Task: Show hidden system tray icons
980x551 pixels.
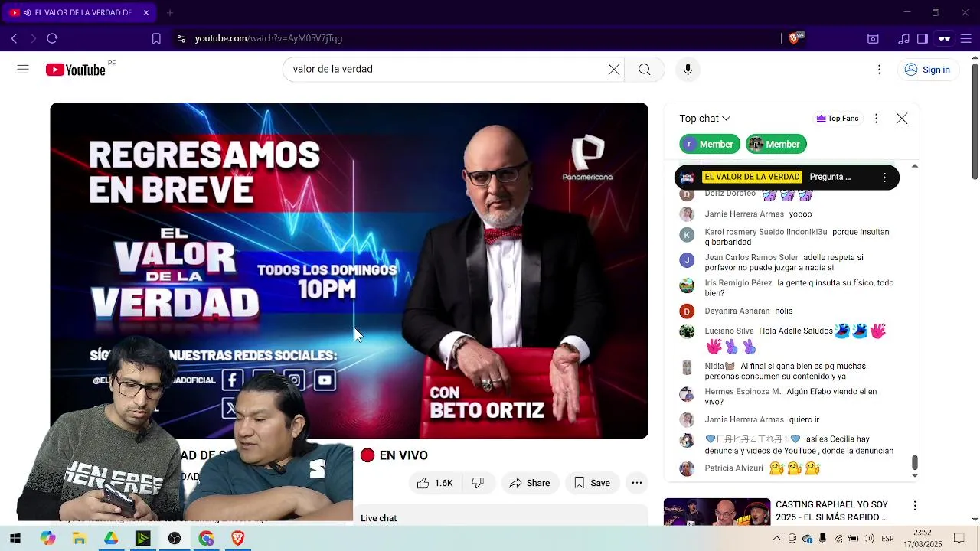Action: click(x=777, y=539)
